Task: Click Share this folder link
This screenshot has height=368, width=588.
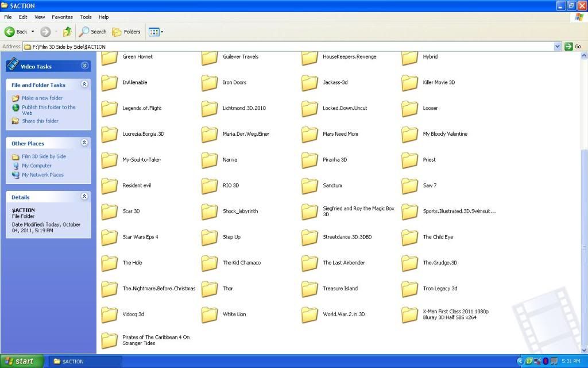Action: pos(40,121)
